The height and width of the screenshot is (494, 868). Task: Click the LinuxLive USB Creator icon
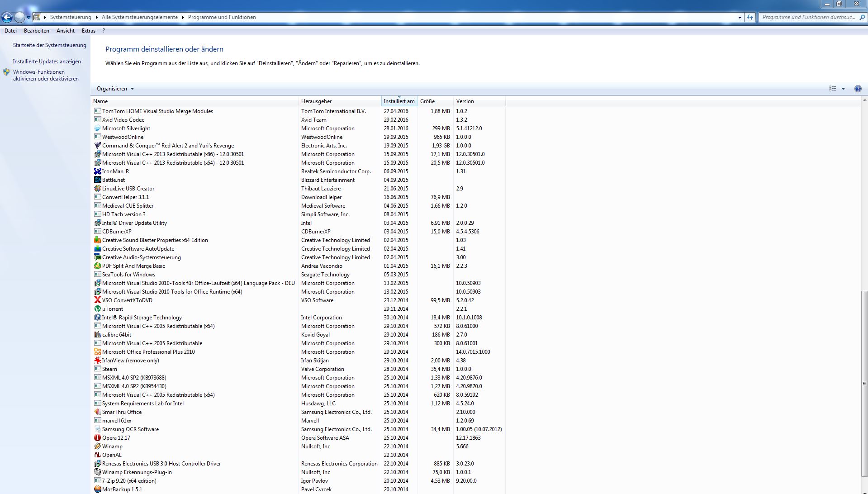(97, 189)
